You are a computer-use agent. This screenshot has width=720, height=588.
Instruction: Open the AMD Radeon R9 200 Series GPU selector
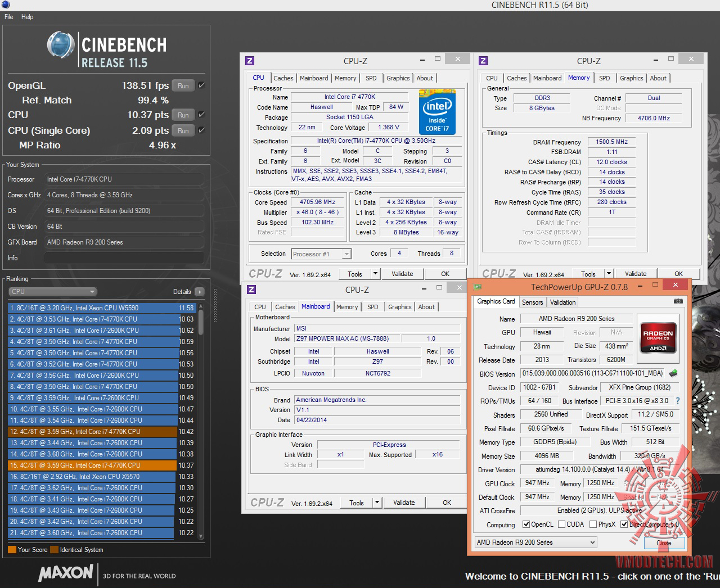click(x=535, y=542)
